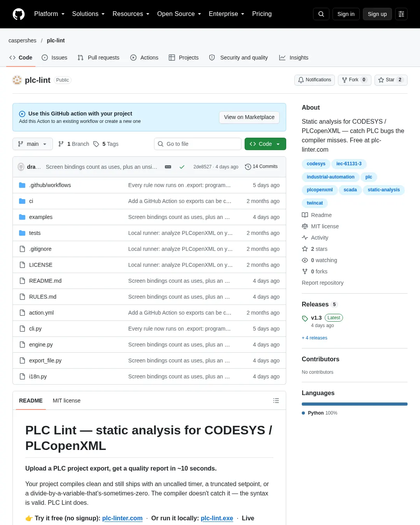Image resolution: width=420 pixels, height=525 pixels.
Task: Switch to the Projects tab
Action: tap(184, 58)
